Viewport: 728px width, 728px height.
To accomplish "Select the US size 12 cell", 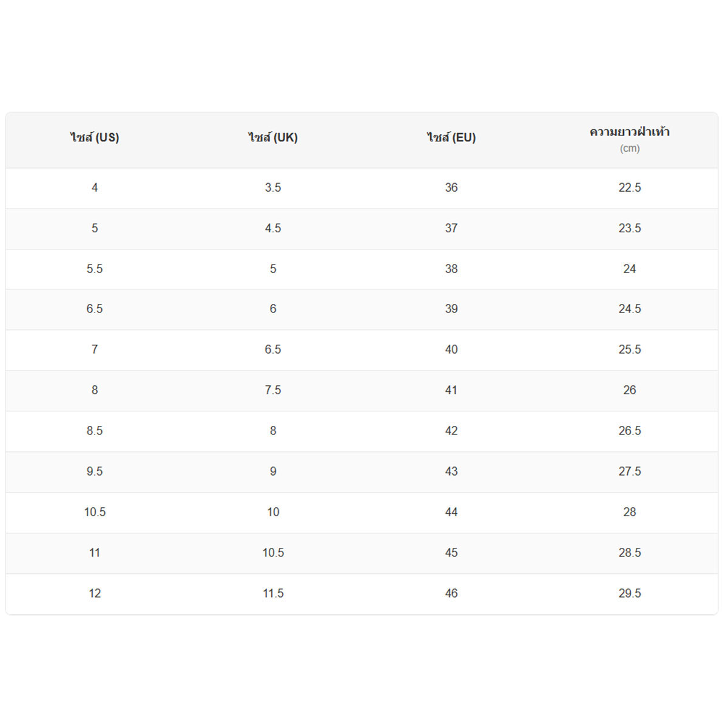I will point(95,594).
